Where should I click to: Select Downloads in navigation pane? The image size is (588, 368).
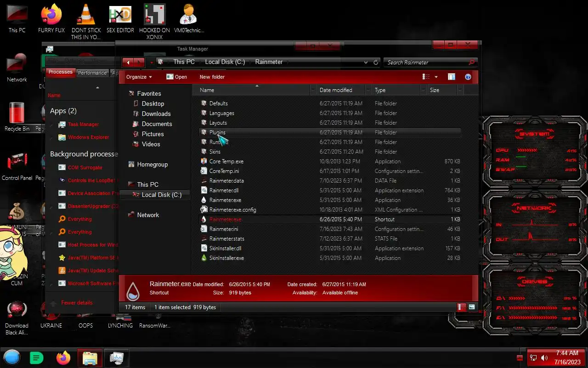tap(156, 114)
